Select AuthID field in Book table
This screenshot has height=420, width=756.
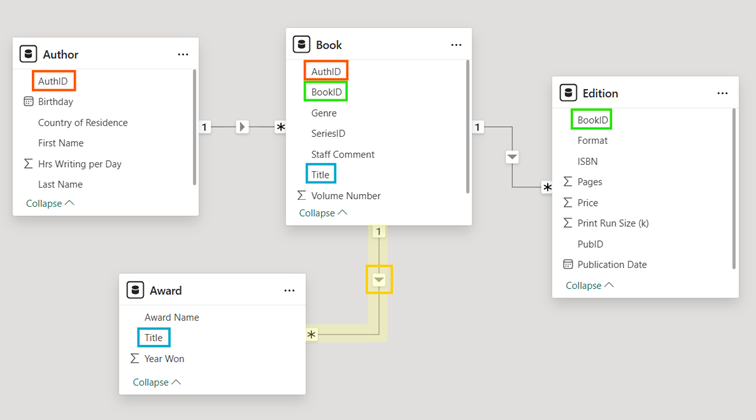(x=326, y=71)
